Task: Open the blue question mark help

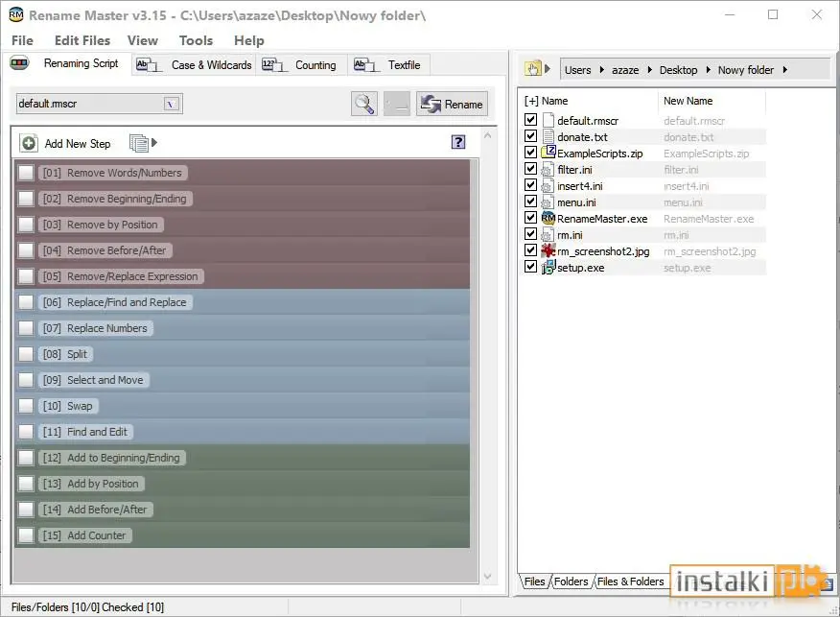Action: coord(458,142)
